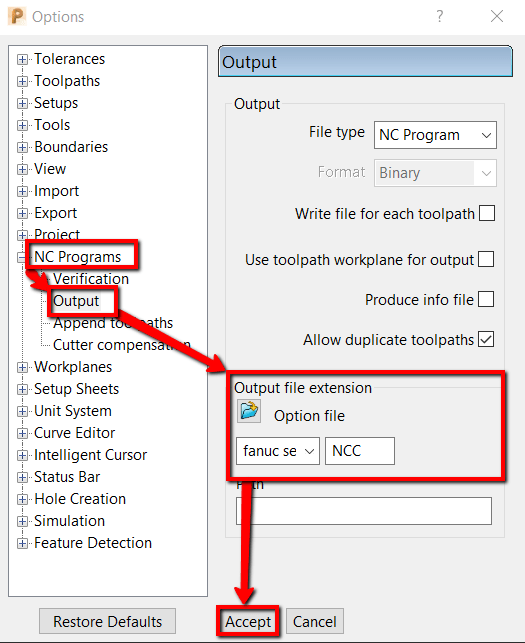
Task: Click the 'Feature Detection' tree label
Action: point(93,543)
